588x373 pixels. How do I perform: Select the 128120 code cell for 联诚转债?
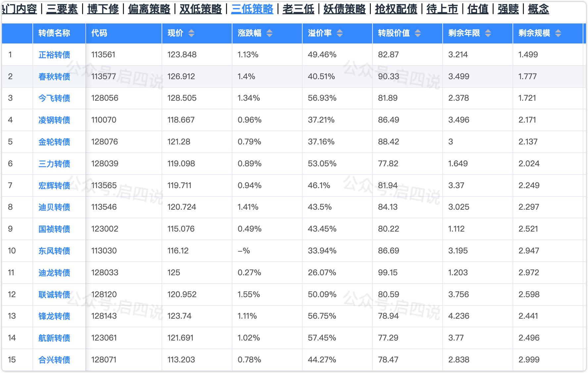(104, 294)
